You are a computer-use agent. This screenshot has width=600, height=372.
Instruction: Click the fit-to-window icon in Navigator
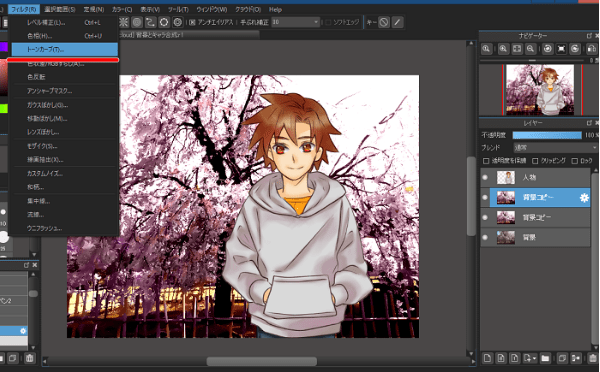pyautogui.click(x=517, y=49)
